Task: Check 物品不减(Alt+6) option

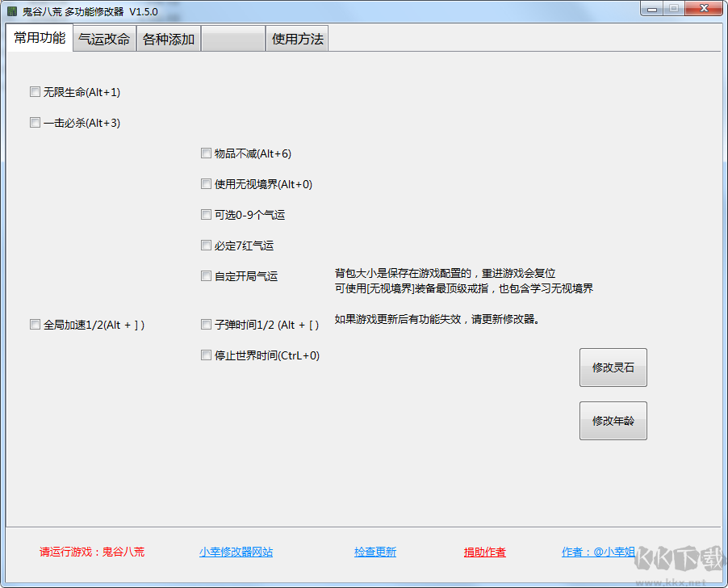Action: (x=206, y=153)
